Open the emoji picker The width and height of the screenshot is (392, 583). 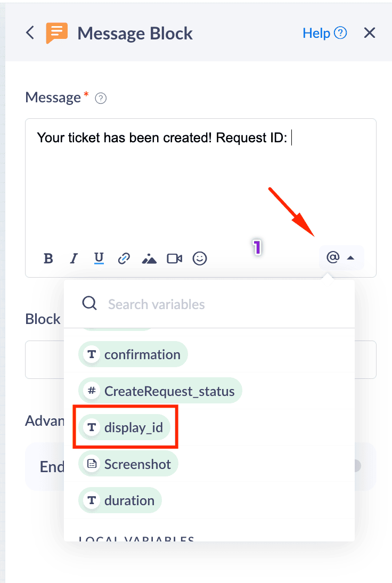(x=200, y=258)
